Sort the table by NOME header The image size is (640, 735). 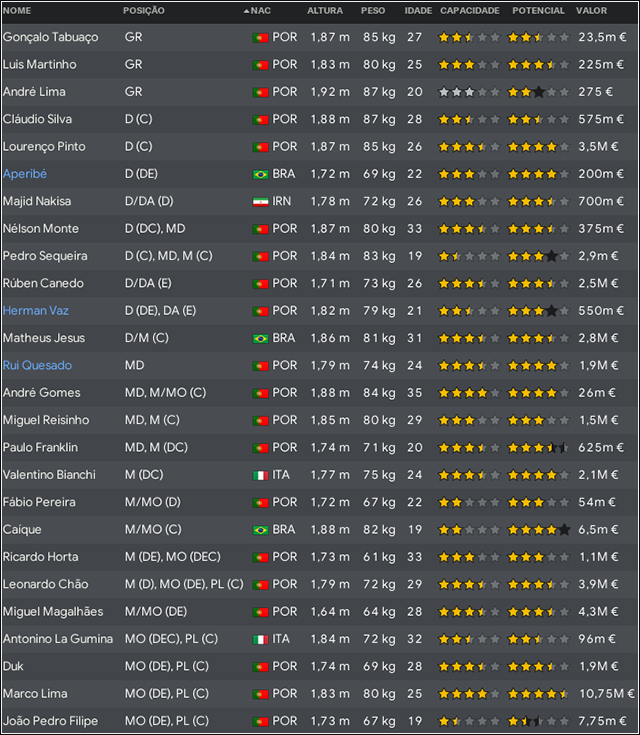pos(17,10)
